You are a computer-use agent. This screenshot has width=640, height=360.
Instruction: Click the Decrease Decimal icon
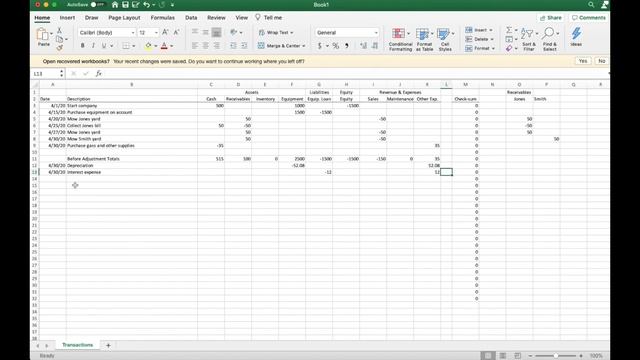(x=375, y=46)
